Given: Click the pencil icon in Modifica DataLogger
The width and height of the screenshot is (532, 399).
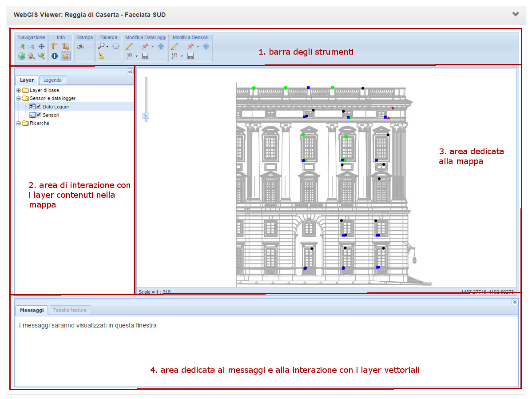Looking at the screenshot, I should click(x=129, y=46).
